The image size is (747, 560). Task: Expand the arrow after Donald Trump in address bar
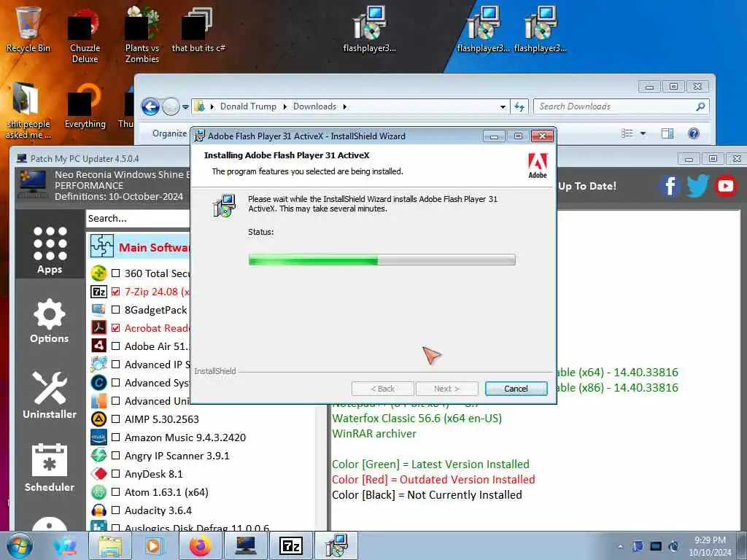[x=285, y=106]
